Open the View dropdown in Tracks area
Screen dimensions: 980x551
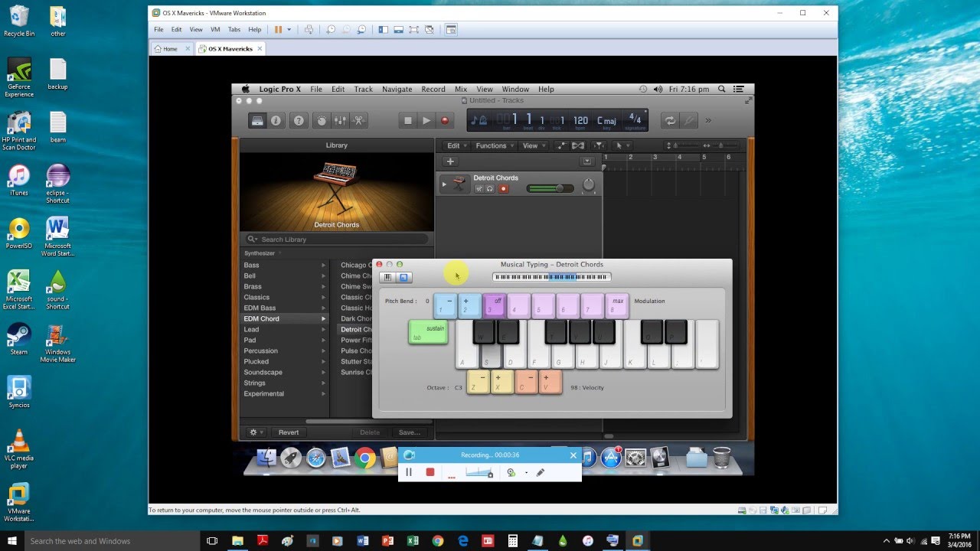click(x=533, y=145)
